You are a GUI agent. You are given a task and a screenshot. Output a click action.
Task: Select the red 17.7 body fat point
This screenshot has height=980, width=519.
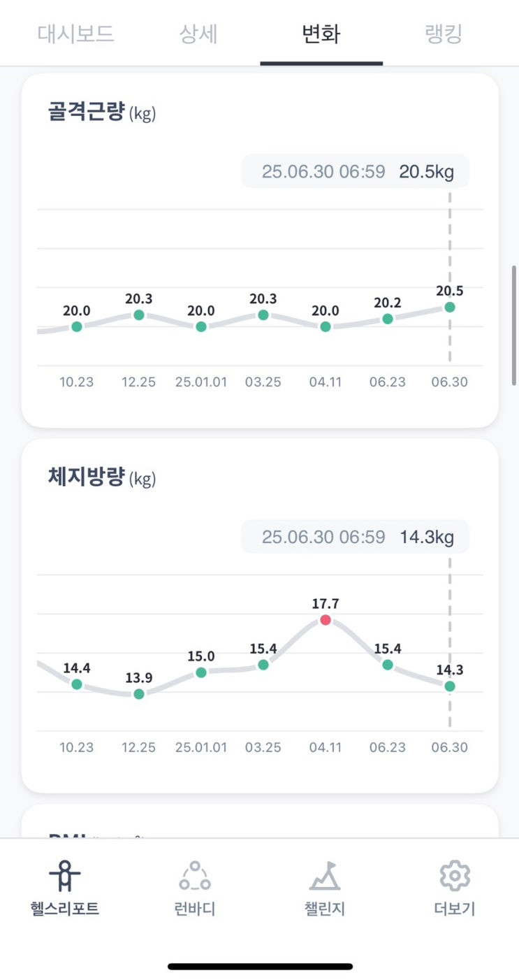point(326,620)
